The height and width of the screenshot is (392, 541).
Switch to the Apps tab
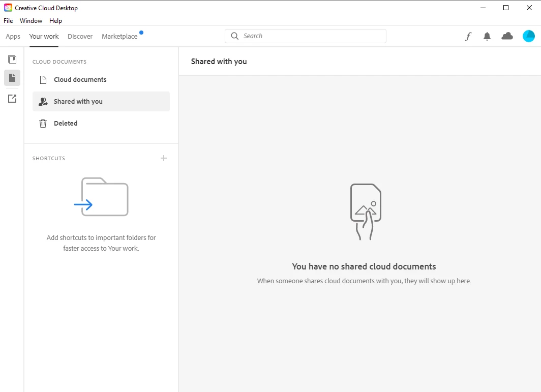tap(13, 36)
